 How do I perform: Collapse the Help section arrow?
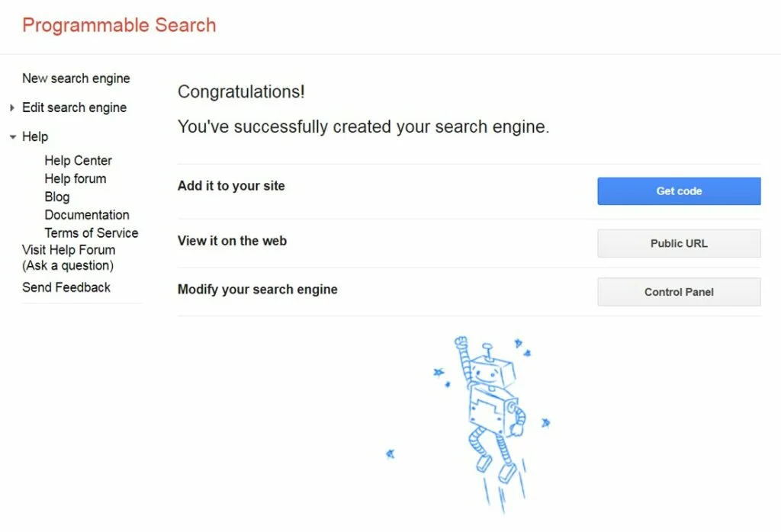pos(12,137)
